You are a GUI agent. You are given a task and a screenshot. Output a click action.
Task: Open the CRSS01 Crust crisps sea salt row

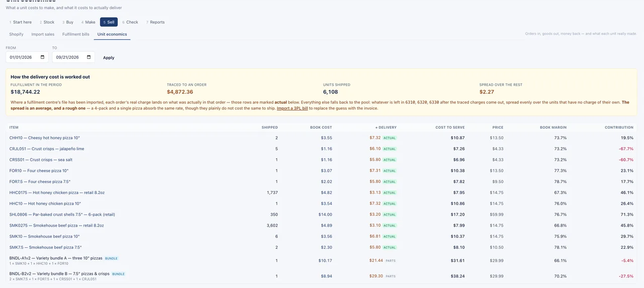click(321, 160)
